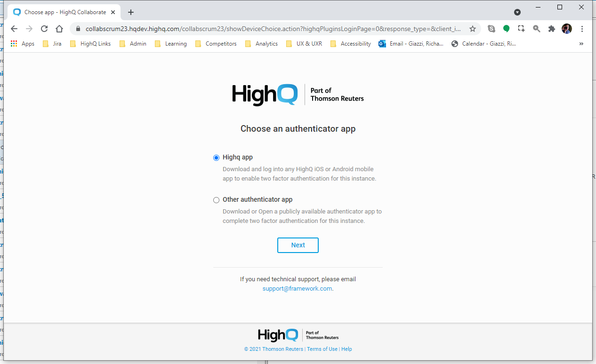Open the support@framework.com email link
The height and width of the screenshot is (364, 596).
[298, 289]
